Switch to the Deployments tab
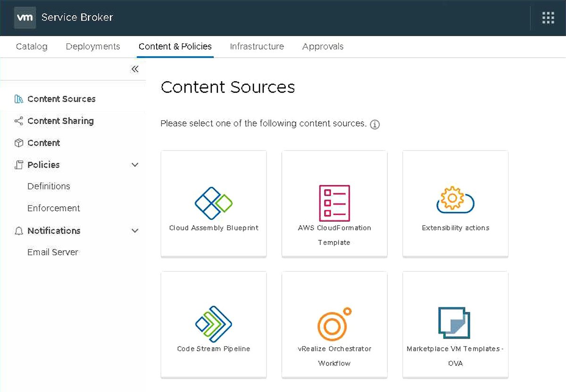Viewport: 566px width, 392px height. [x=92, y=46]
